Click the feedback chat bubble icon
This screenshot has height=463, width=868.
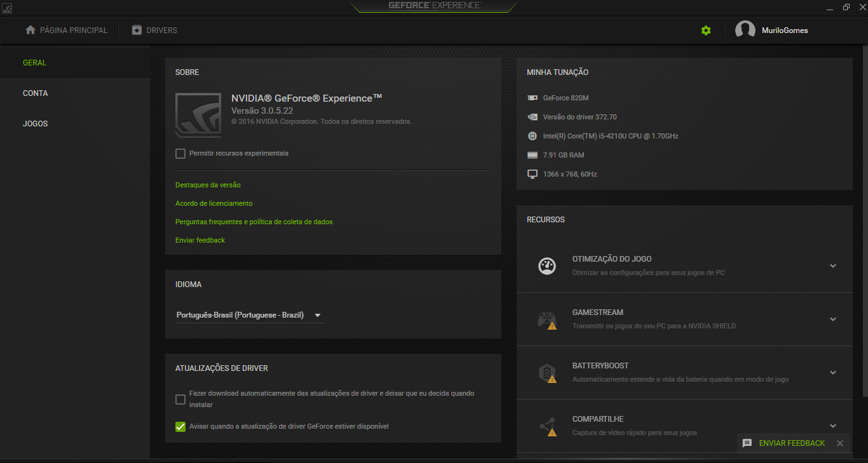tap(747, 443)
